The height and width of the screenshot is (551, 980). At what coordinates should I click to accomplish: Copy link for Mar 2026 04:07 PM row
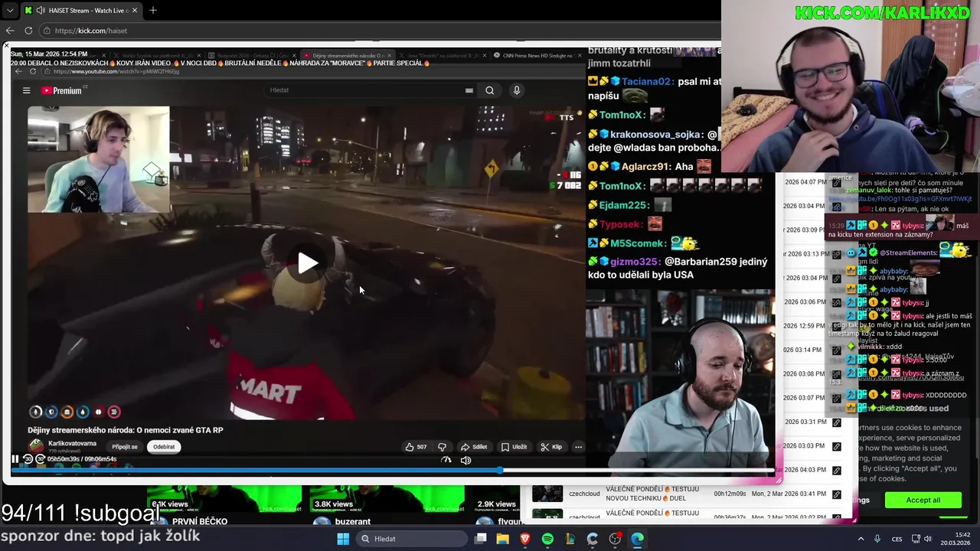(837, 182)
